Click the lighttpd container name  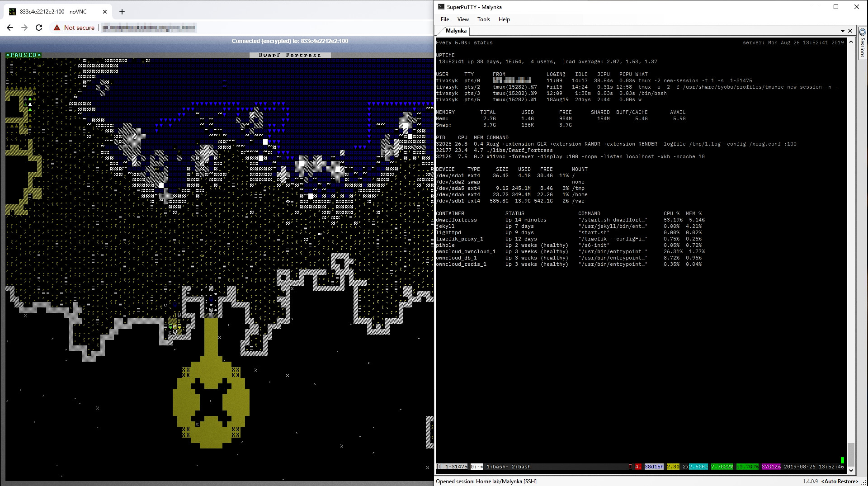click(x=448, y=233)
